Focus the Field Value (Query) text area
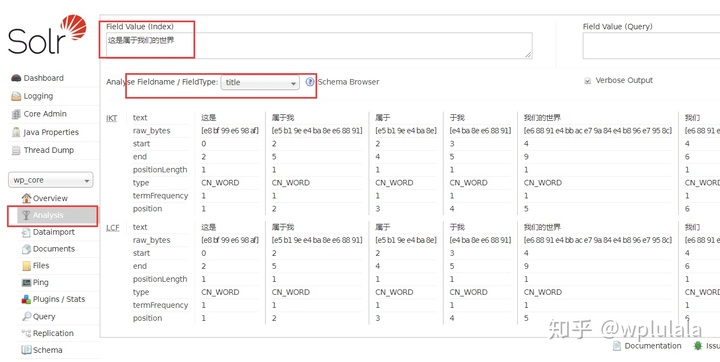The height and width of the screenshot is (362, 720). pos(651,45)
